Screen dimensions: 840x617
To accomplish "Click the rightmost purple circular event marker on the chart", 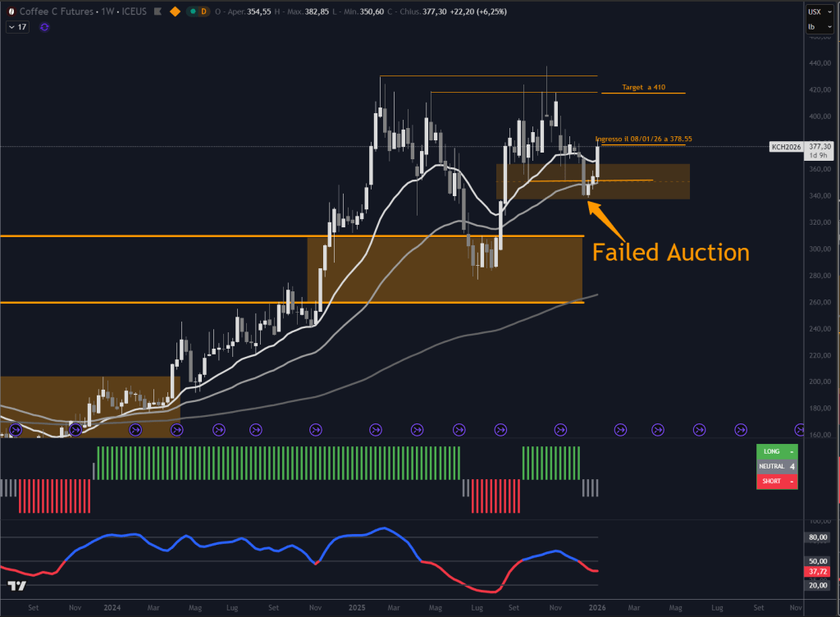I will [800, 429].
